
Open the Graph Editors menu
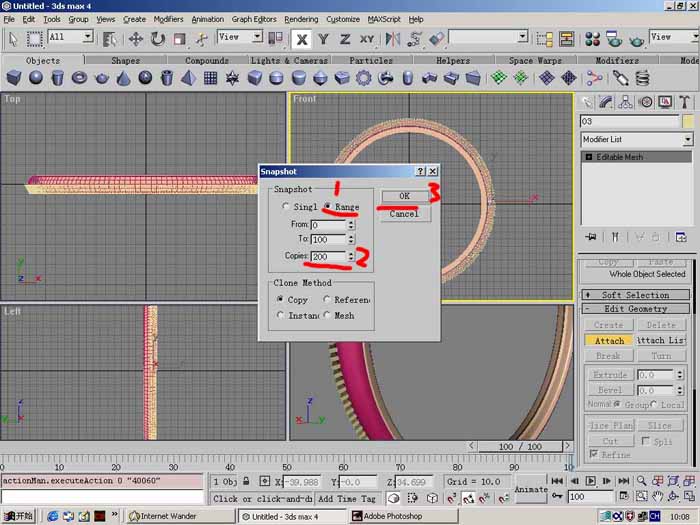(x=254, y=19)
